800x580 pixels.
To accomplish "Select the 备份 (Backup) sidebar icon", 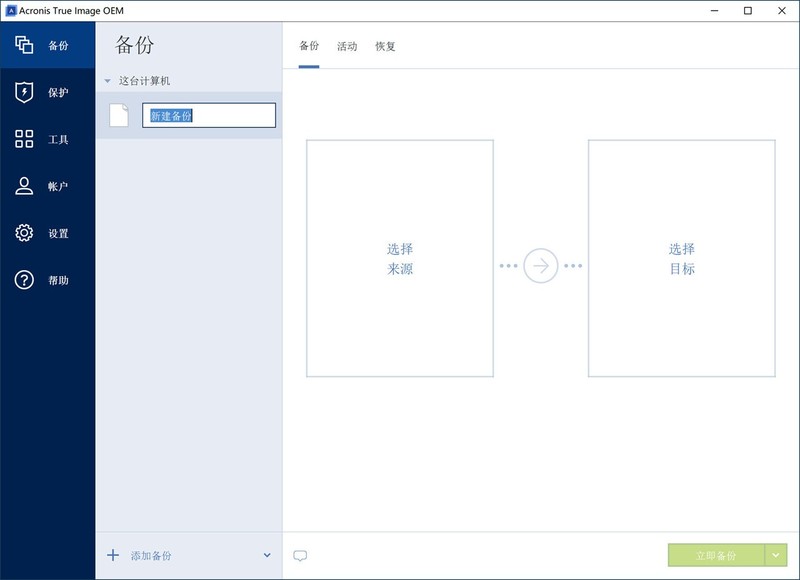I will coord(22,45).
